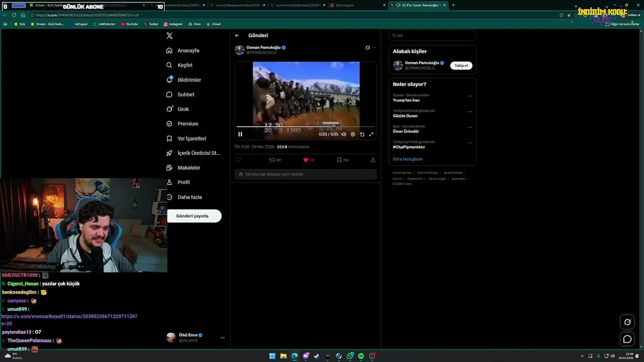
Task: Open the X logo home icon
Action: tap(170, 36)
